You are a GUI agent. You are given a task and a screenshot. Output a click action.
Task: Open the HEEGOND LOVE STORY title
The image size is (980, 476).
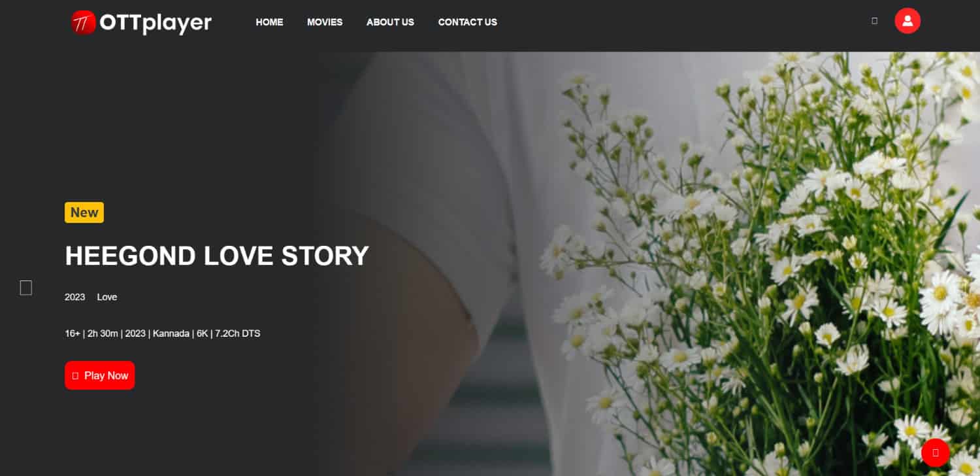pos(217,256)
